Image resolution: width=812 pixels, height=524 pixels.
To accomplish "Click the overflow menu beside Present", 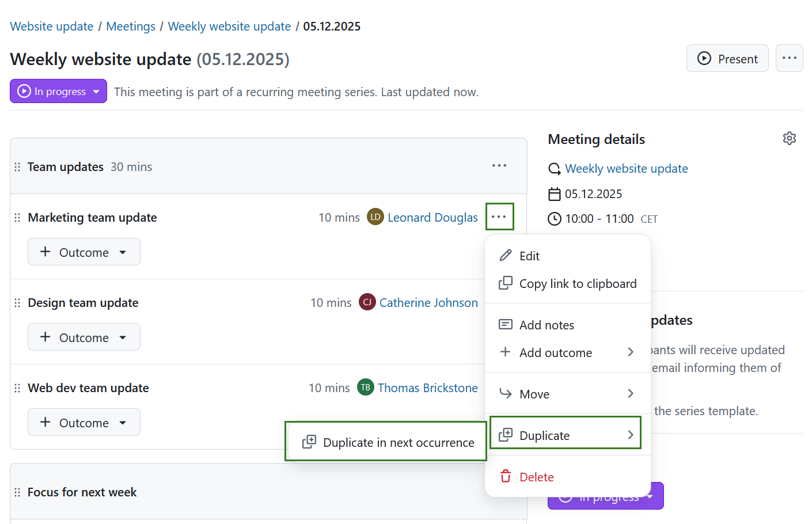I will pyautogui.click(x=790, y=58).
